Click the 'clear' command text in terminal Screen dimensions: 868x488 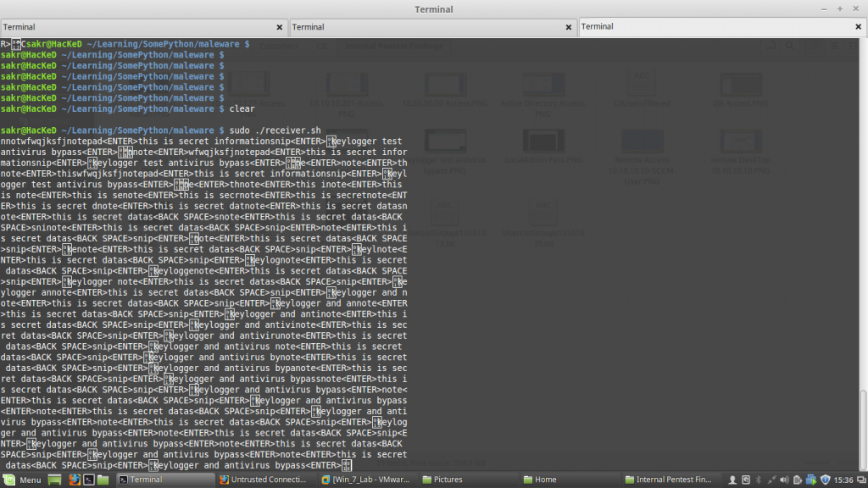[x=242, y=109]
